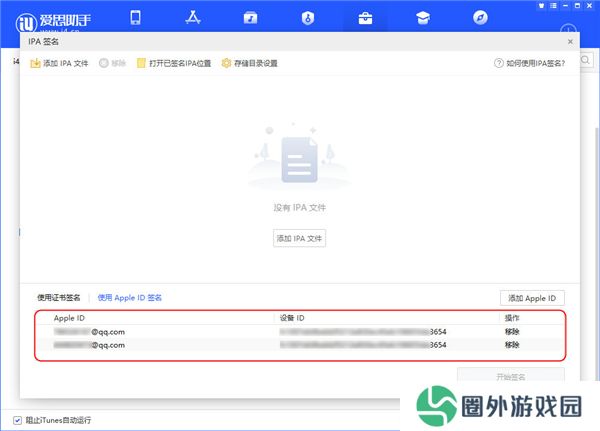
Task: Open the ringtones and music icon
Action: tap(250, 18)
